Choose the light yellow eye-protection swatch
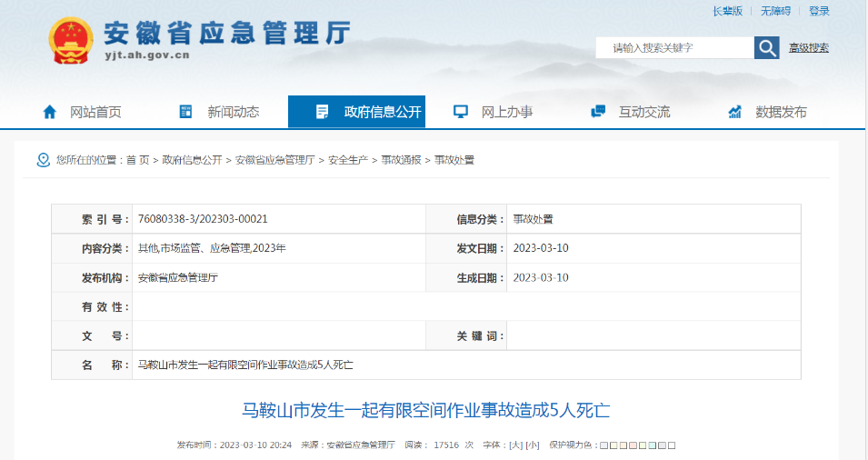Viewport: 868px width, 460px height. coord(614,445)
